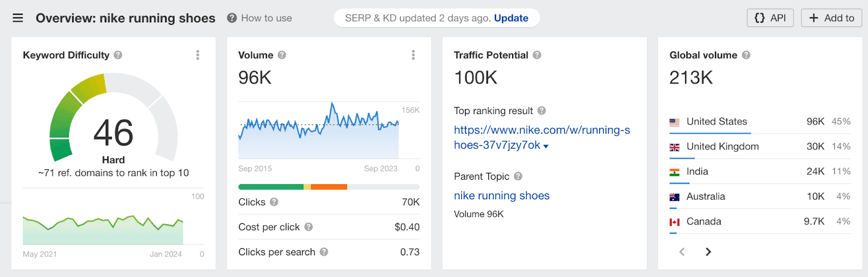Viewport: 868px width, 277px height.
Task: Click the Australia flag icon
Action: coord(674,197)
